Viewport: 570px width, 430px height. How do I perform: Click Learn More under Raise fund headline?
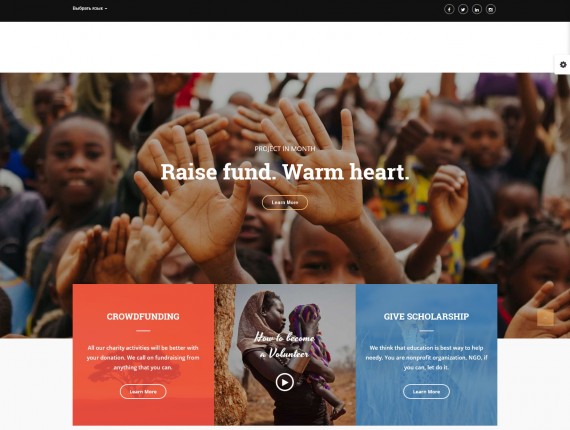pos(285,202)
